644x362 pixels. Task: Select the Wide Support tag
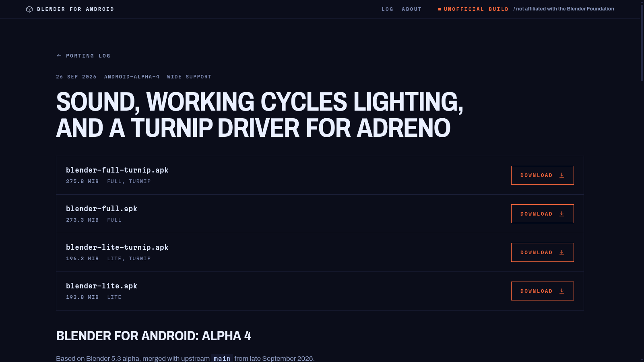pyautogui.click(x=189, y=77)
